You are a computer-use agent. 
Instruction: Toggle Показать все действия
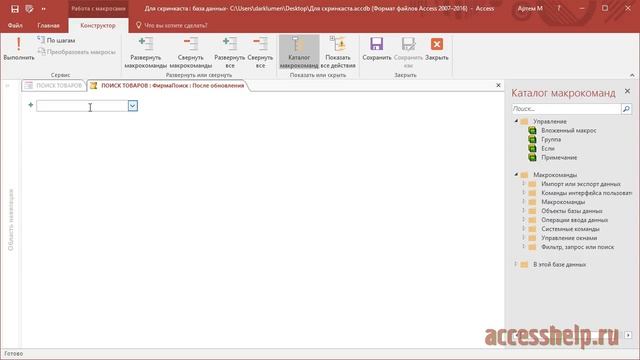pyautogui.click(x=338, y=52)
